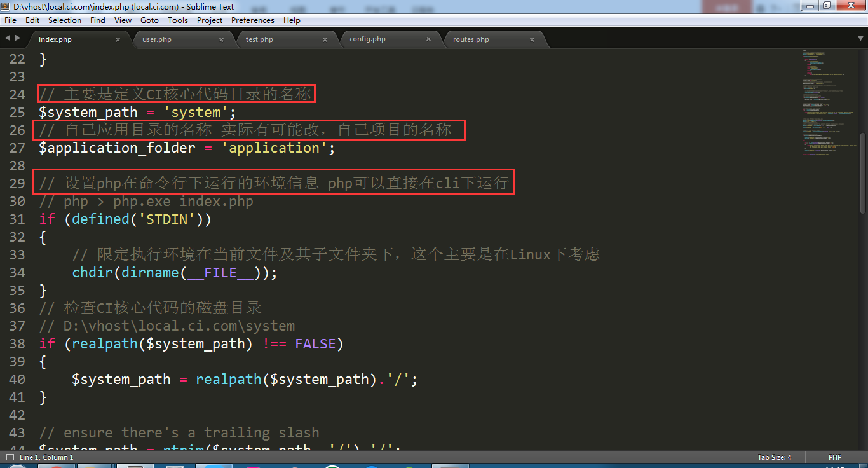The image size is (868, 468).
Task: Close the routes.php tab
Action: 532,39
